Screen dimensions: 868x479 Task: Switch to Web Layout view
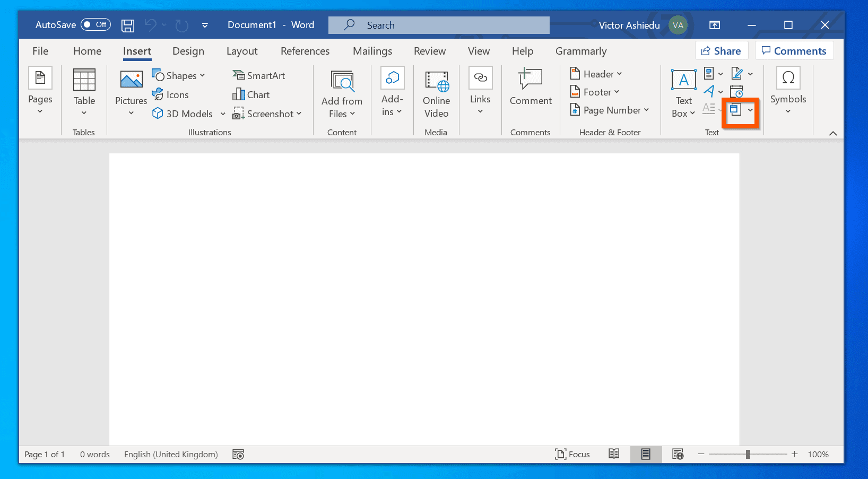tap(678, 454)
